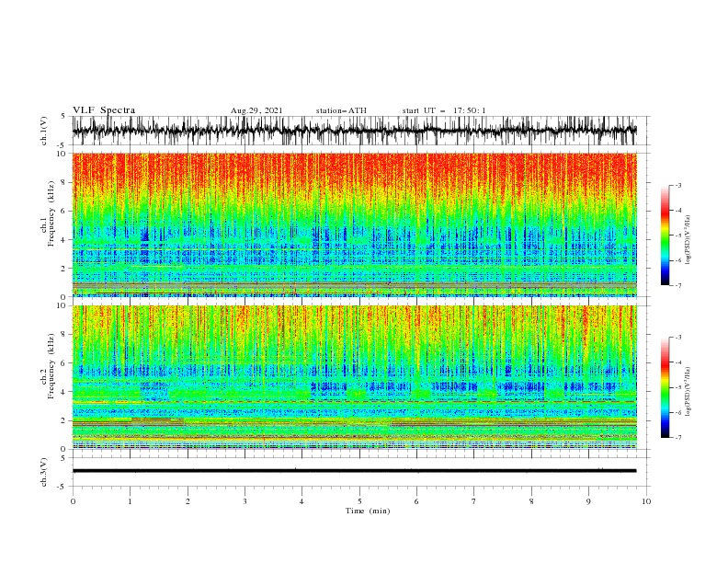Click the ch.2 "Frequency (kHz)" axis label
This screenshot has width=728, height=563.
coord(51,366)
